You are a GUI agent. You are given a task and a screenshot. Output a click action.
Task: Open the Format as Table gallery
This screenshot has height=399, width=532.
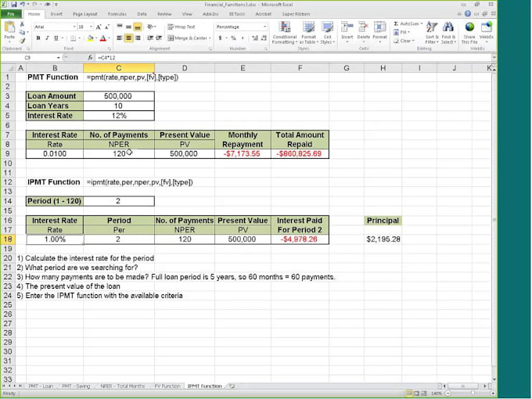point(308,33)
